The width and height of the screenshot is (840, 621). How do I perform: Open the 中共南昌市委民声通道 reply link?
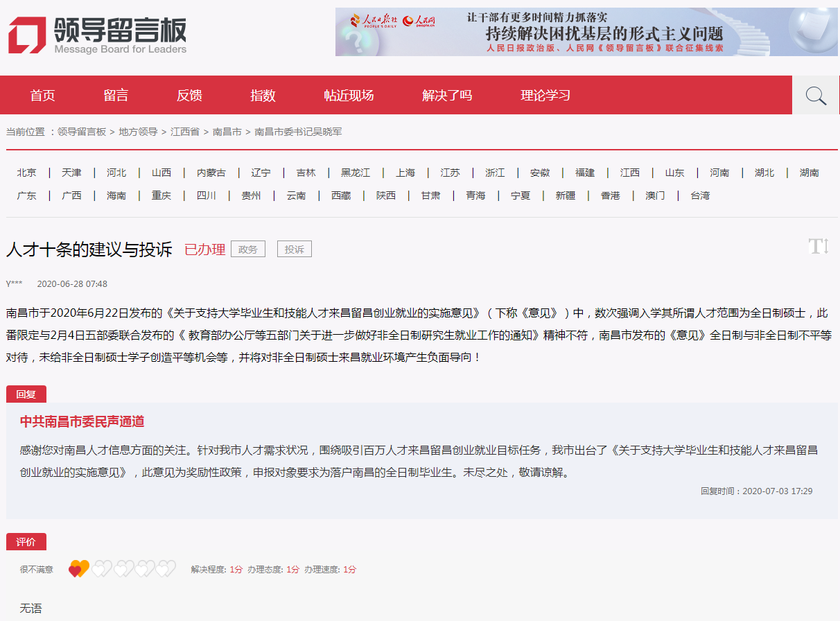tap(82, 421)
